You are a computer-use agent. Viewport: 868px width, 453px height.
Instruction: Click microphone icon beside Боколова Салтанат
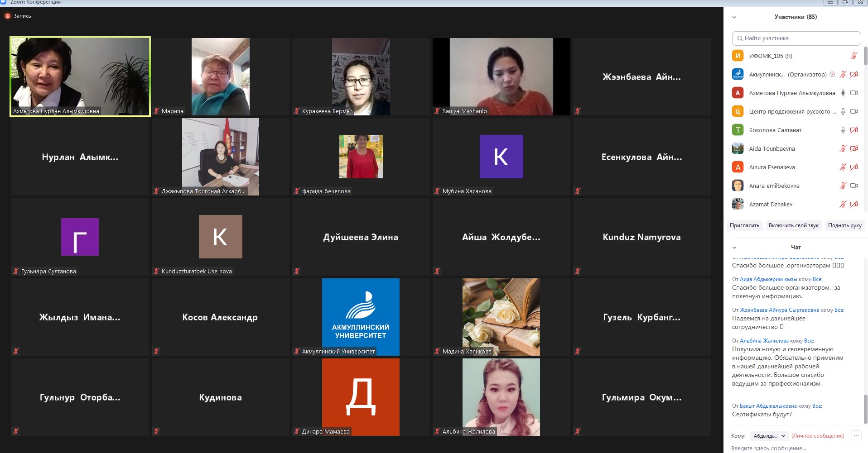point(843,130)
